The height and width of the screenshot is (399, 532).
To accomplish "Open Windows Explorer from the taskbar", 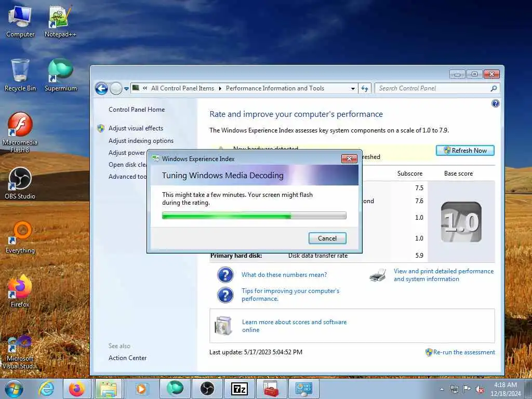I will click(109, 389).
